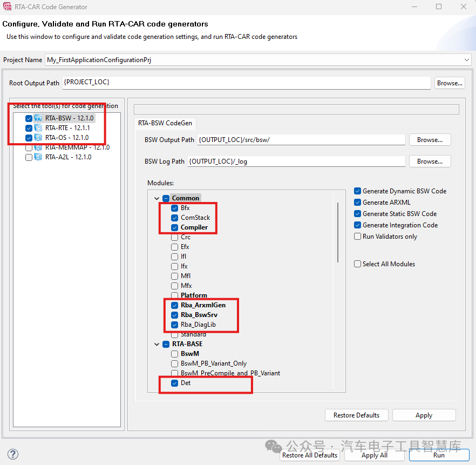476x465 pixels.
Task: Click the Apply button
Action: [424, 415]
